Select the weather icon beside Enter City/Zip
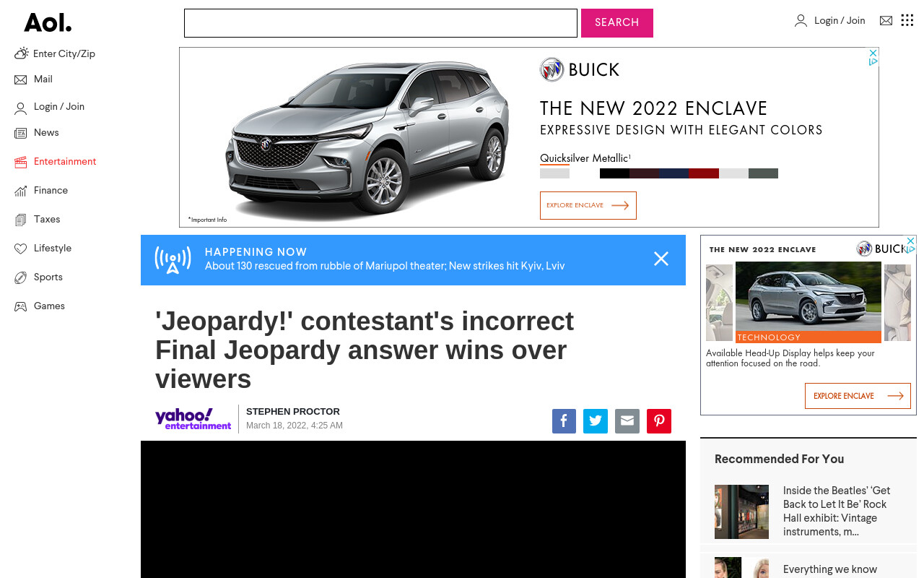 (x=21, y=53)
